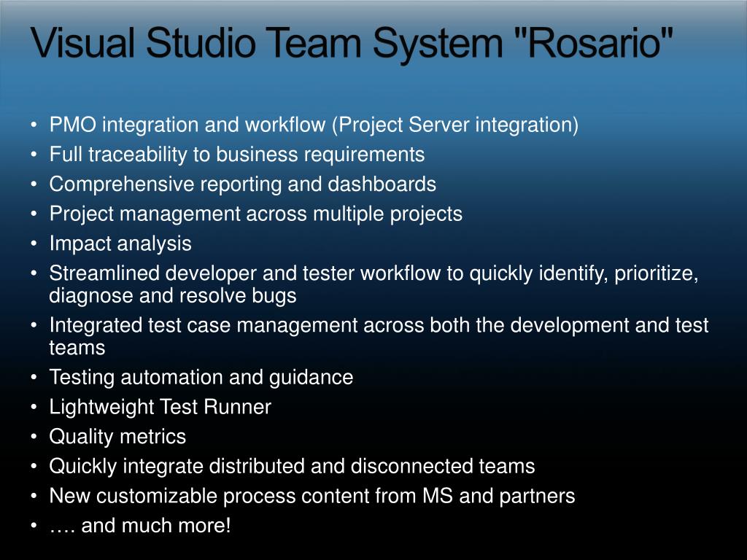
Task: Select the line Full traceability to business requirements
Action: coord(237,155)
